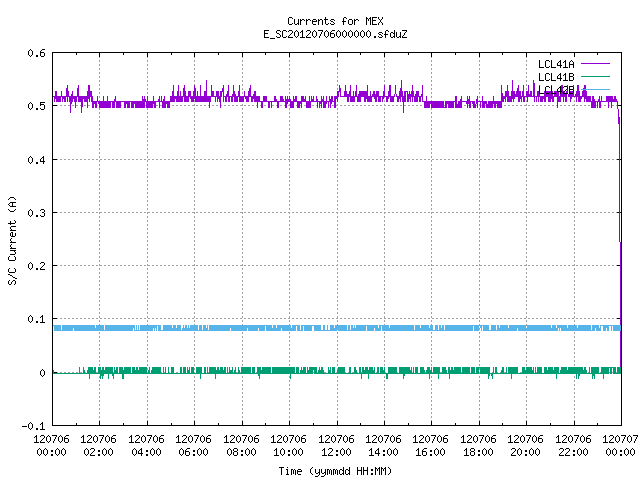640x480 pixels.
Task: Click the 0.2 y-axis tick label
Action: [x=36, y=266]
